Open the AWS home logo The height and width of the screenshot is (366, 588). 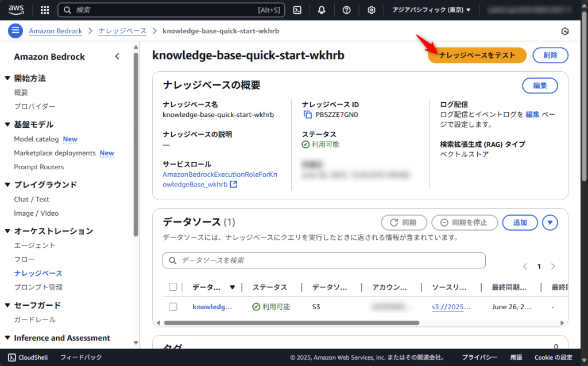[x=16, y=10]
